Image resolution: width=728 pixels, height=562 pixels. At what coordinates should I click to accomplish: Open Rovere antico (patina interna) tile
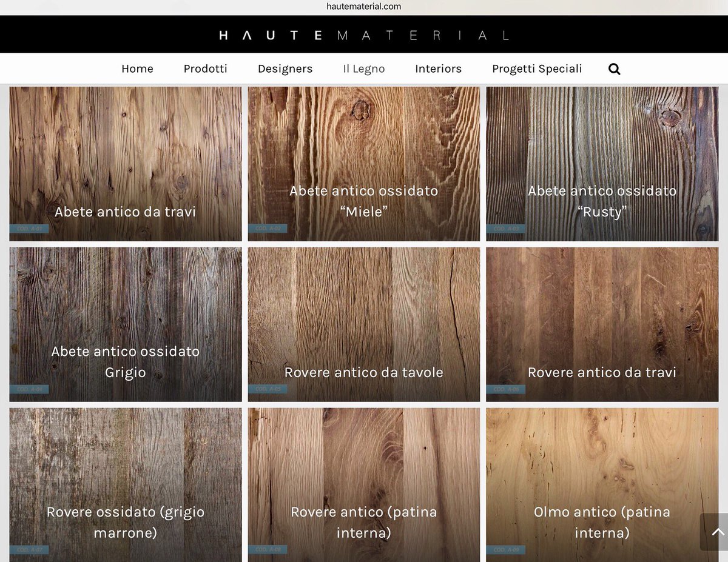(x=364, y=485)
